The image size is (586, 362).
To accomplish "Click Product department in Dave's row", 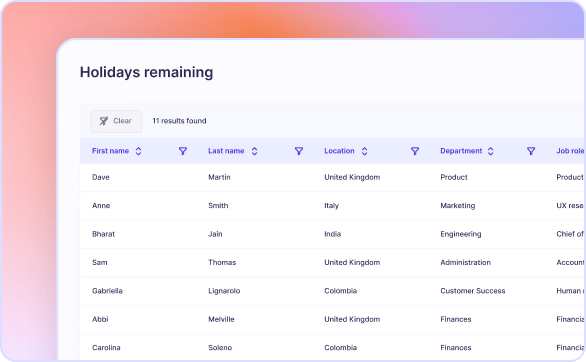I will 454,177.
